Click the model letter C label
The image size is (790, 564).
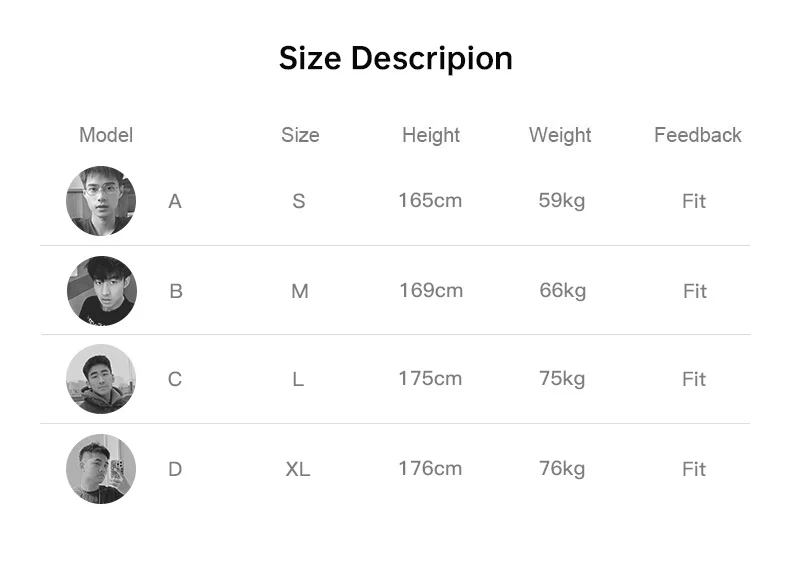point(175,379)
